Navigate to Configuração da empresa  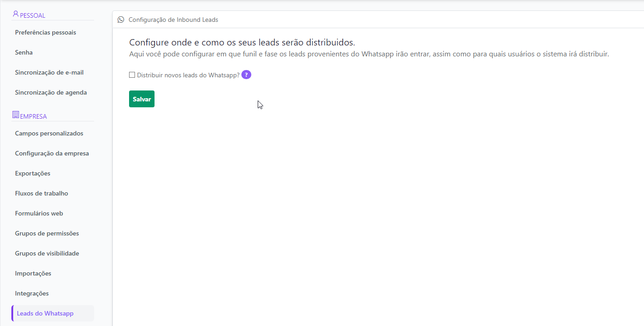[x=52, y=154]
